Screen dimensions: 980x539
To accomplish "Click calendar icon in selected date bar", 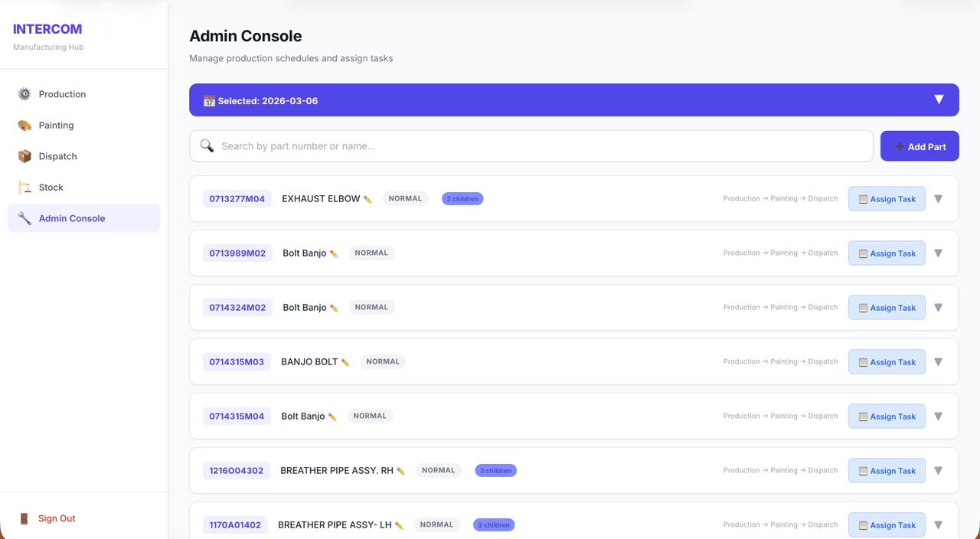I will [209, 101].
